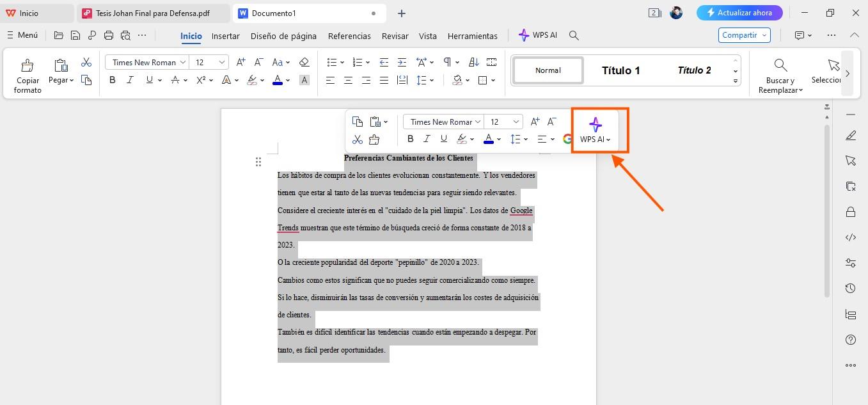868x405 pixels.
Task: Open the document edit restriction lock icon
Action: pos(851,212)
